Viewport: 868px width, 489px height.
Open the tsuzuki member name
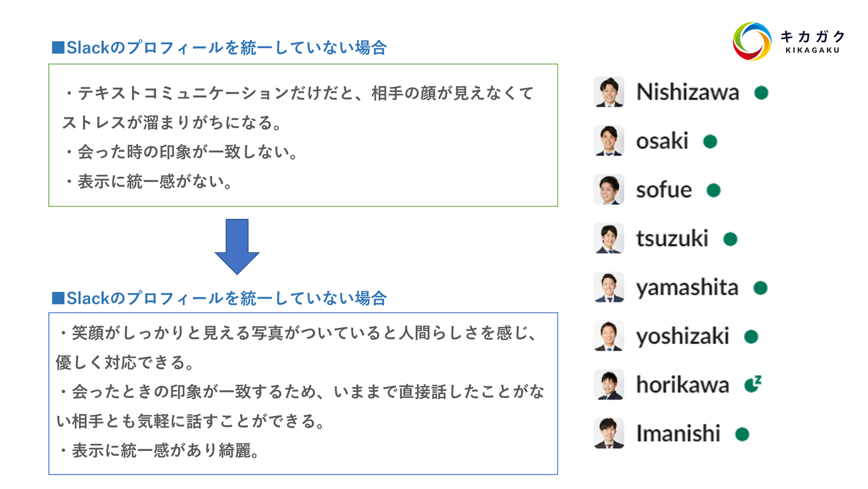672,239
